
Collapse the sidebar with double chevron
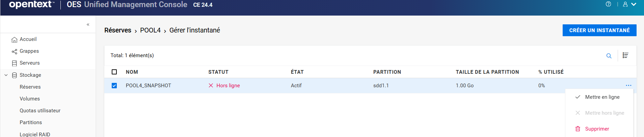88,24
